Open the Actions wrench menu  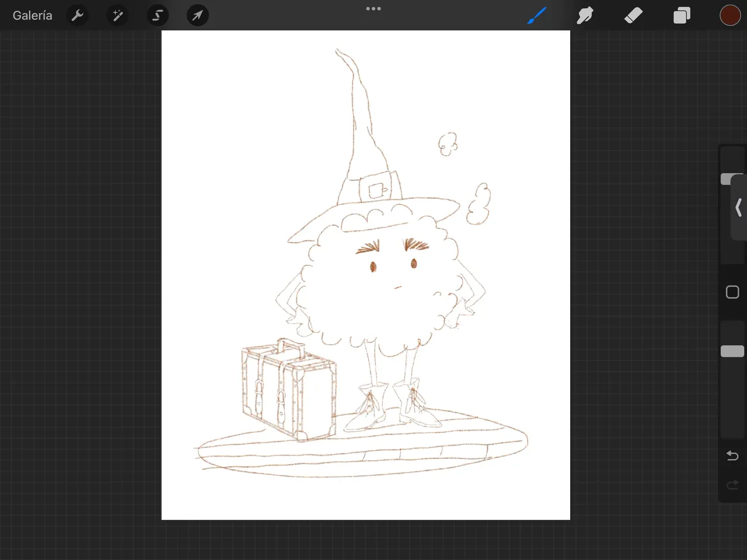pos(78,16)
